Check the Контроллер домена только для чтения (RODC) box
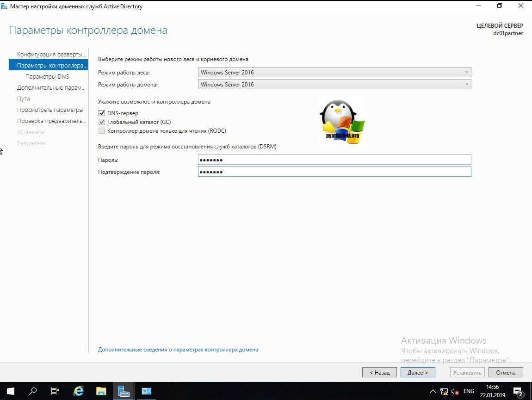The image size is (532, 400). coord(102,131)
